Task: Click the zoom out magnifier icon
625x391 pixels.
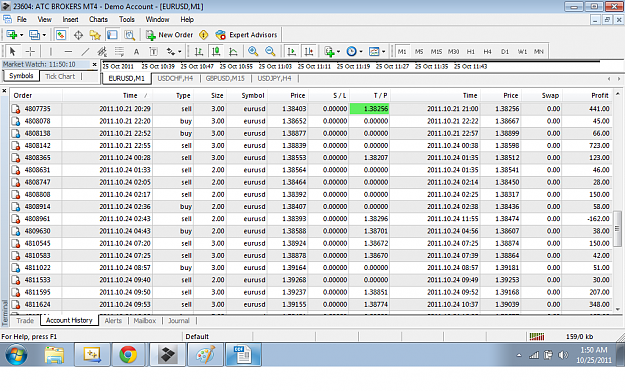Action: (270, 51)
